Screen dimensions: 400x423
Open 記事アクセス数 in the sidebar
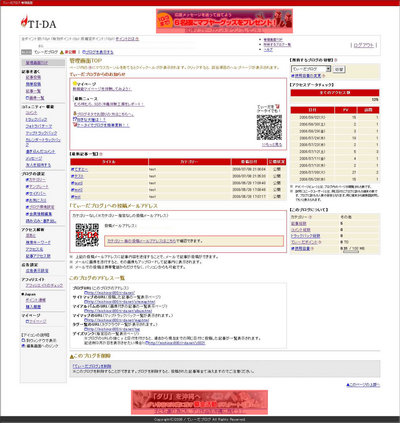pos(38,256)
